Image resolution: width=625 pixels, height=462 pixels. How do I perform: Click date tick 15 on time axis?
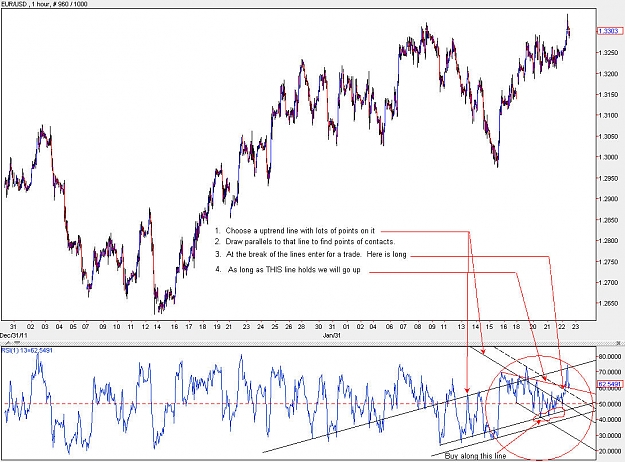click(x=490, y=327)
